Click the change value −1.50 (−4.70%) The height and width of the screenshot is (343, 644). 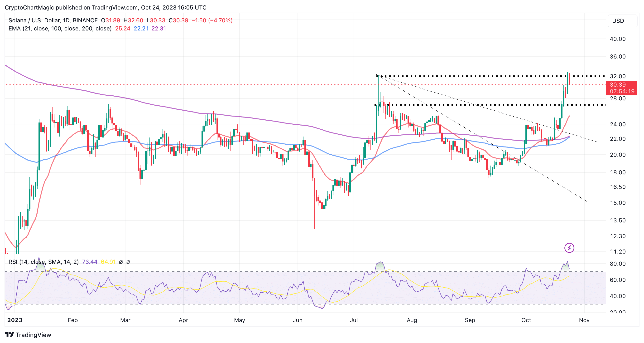click(x=212, y=20)
